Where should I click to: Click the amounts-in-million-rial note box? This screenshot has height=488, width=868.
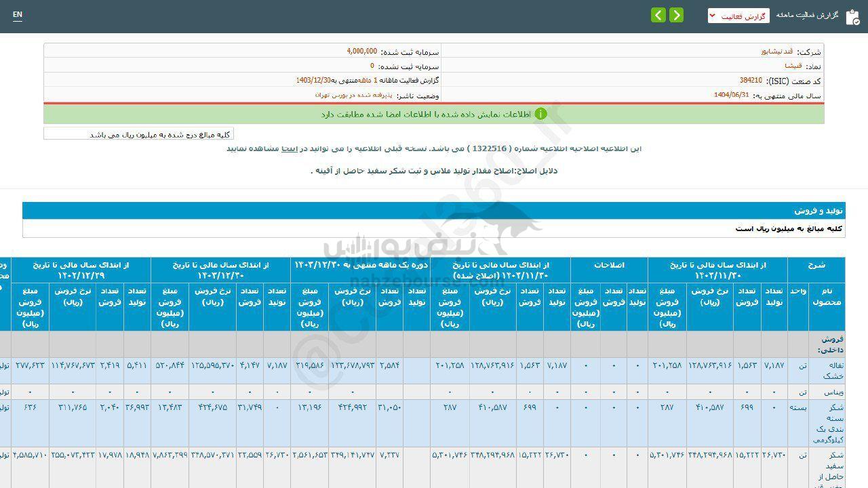[x=139, y=134]
